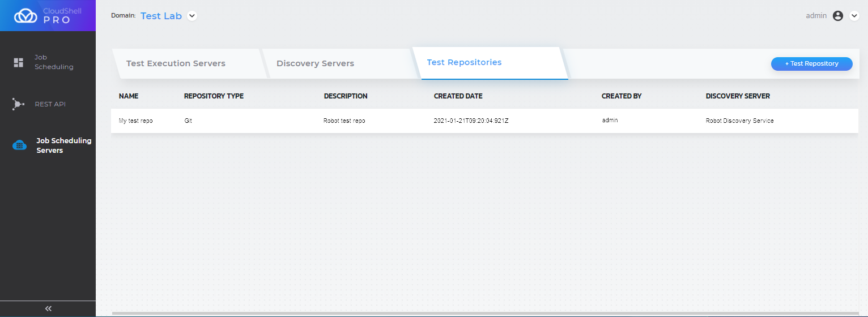Viewport: 868px width, 317px height.
Task: Sort by Created Date column header
Action: click(458, 96)
